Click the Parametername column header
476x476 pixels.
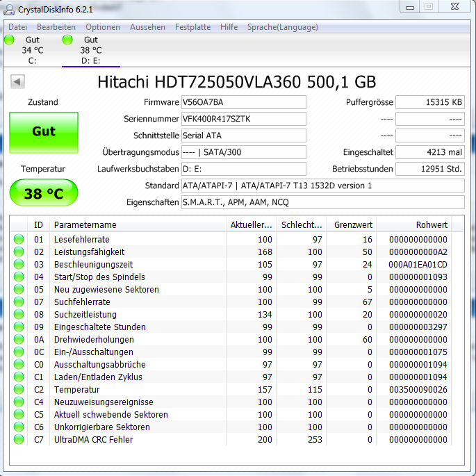[138, 224]
